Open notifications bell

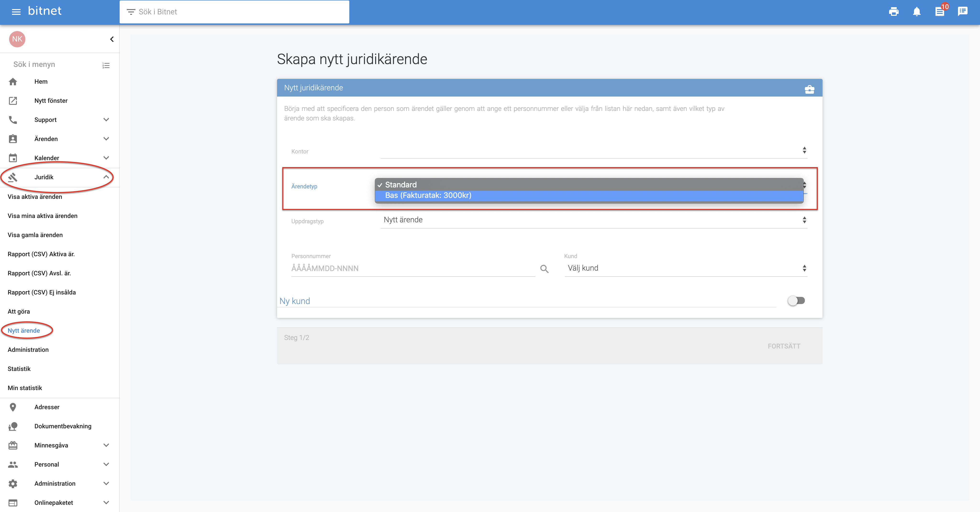coord(917,12)
